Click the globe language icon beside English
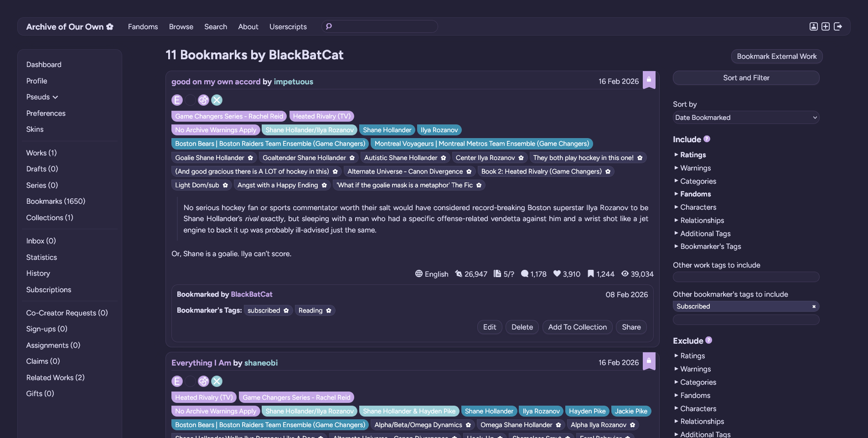Image resolution: width=868 pixels, height=438 pixels. tap(418, 273)
